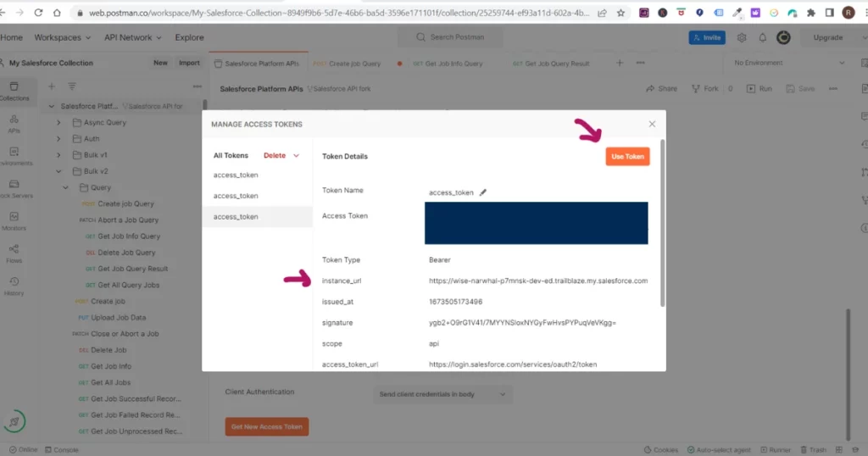Screen dimensions: 868x456
Task: Open Postman settings gear icon
Action: (x=741, y=37)
